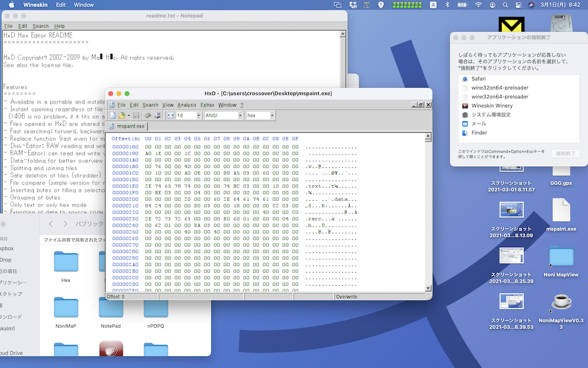
Task: Open HxD File menu
Action: [122, 105]
